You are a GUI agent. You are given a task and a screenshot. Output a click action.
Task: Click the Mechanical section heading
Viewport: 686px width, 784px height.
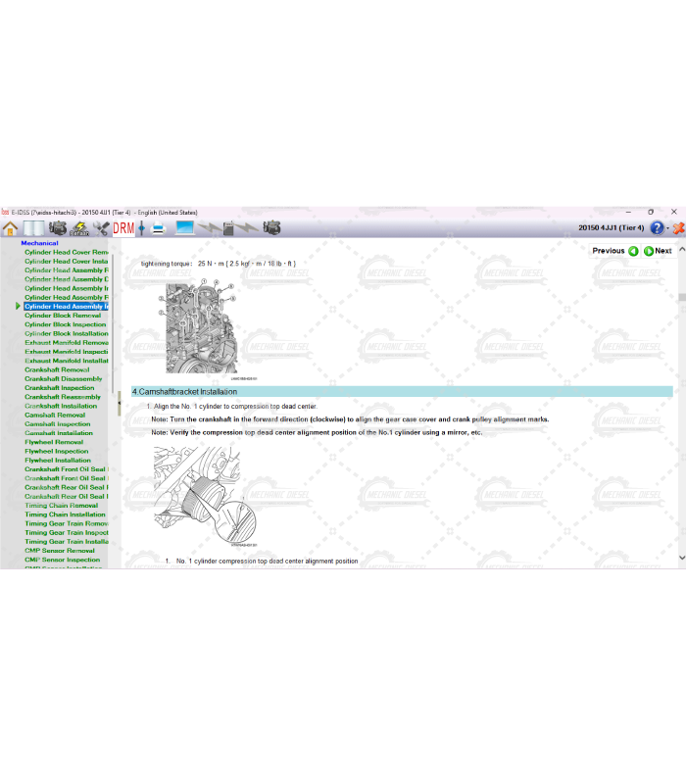[39, 243]
